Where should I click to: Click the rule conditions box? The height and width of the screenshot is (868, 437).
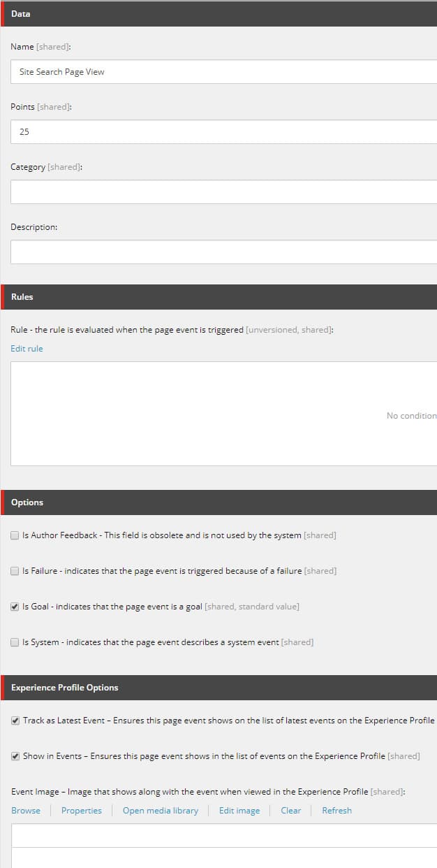[223, 414]
